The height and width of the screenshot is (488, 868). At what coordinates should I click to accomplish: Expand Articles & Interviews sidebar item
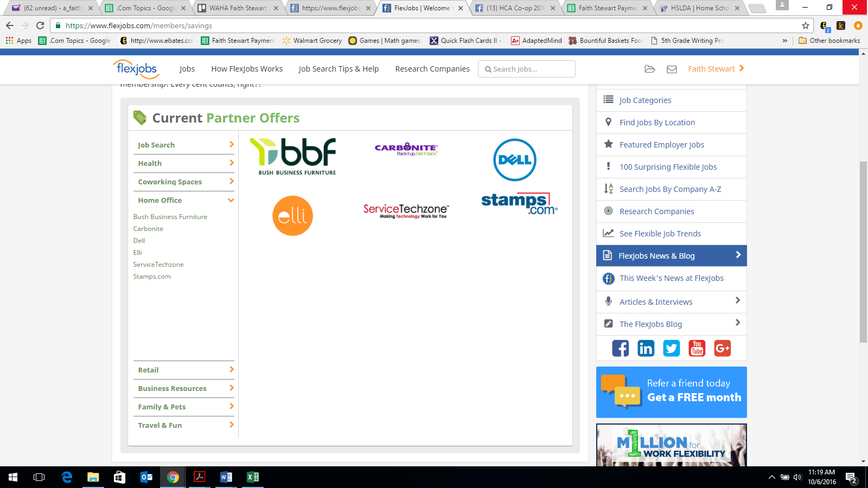pyautogui.click(x=672, y=301)
